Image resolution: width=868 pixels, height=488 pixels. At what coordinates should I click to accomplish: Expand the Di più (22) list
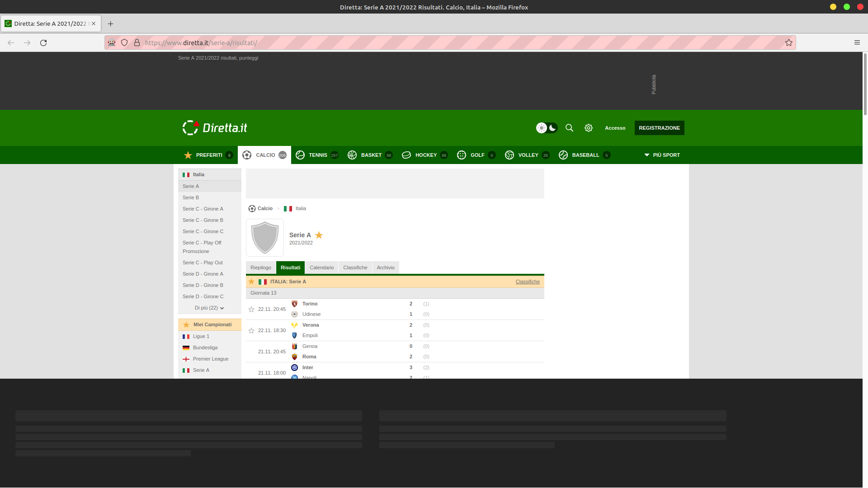pyautogui.click(x=209, y=308)
